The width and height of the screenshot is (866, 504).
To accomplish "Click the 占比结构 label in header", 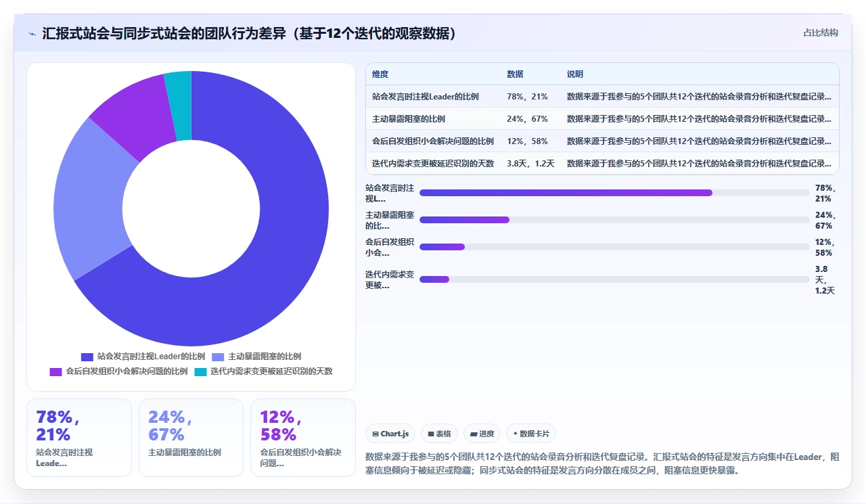I will (820, 32).
